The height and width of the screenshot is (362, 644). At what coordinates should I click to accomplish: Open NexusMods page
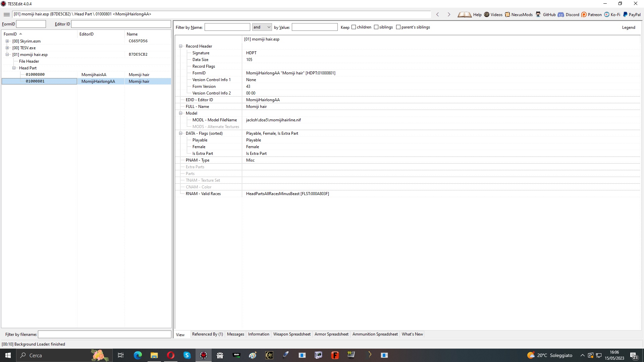[519, 14]
